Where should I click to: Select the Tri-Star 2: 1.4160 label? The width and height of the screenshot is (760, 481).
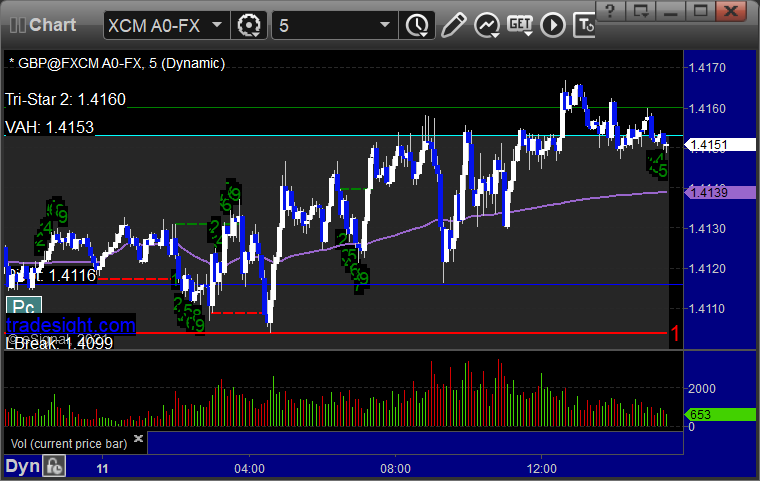pos(65,99)
